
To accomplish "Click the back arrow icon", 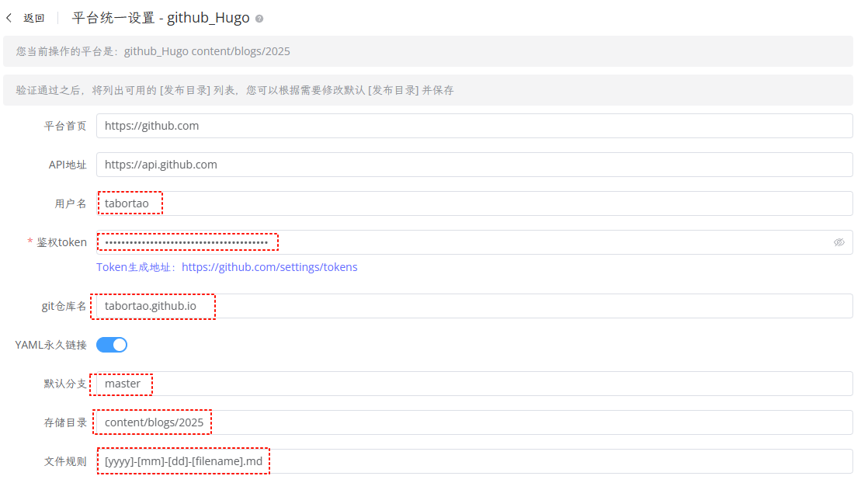I will click(x=9, y=17).
